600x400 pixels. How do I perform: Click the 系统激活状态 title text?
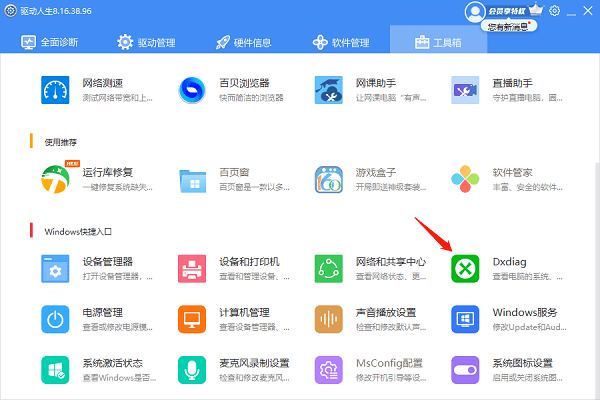click(112, 363)
